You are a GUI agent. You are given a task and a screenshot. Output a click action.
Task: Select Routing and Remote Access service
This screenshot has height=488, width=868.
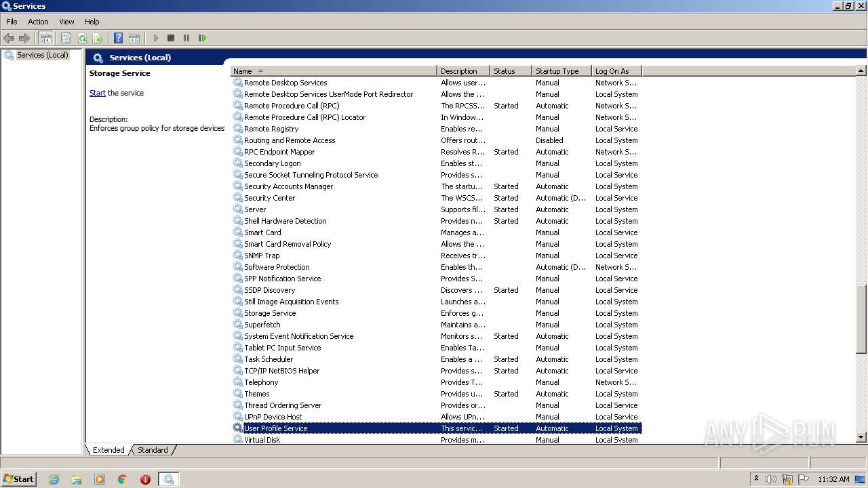pos(436,140)
